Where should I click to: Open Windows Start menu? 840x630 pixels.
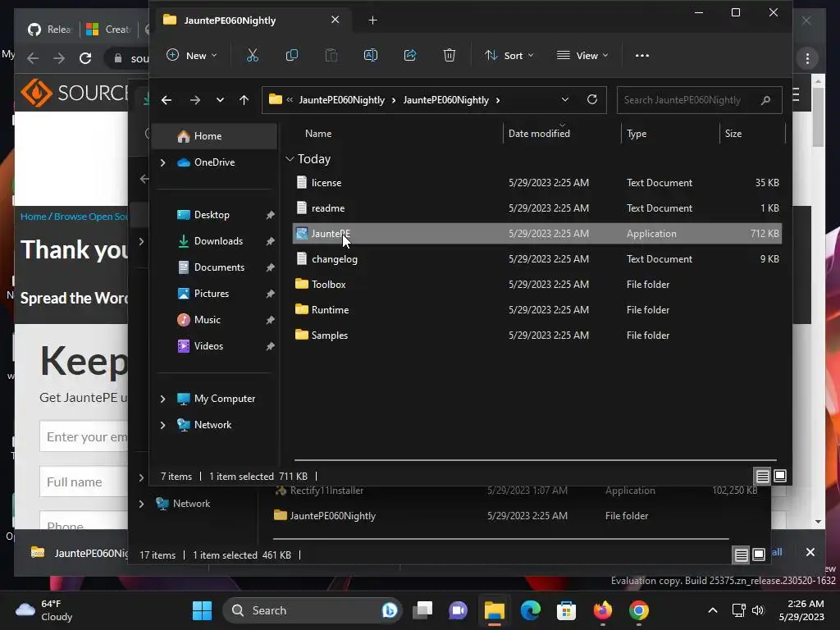(x=202, y=610)
